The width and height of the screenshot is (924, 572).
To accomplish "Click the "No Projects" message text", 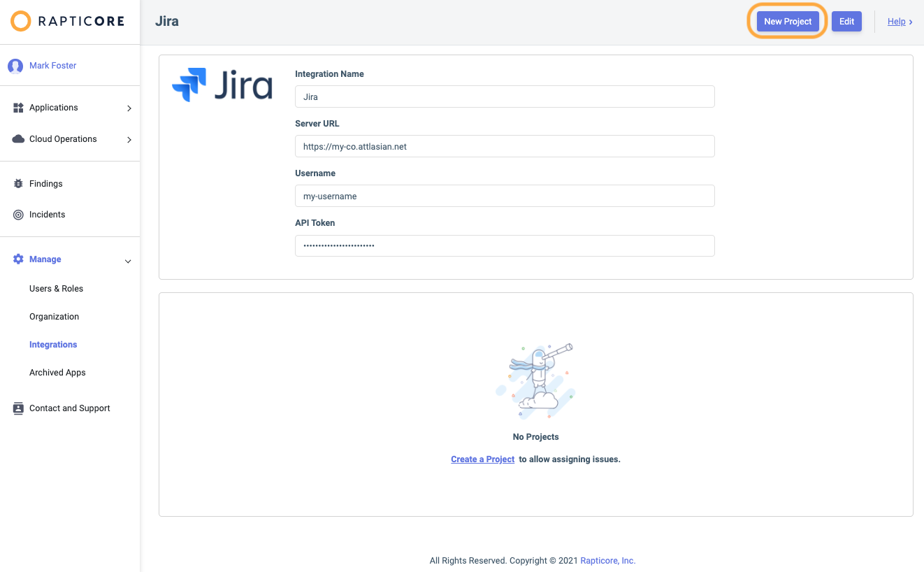I will tap(536, 437).
